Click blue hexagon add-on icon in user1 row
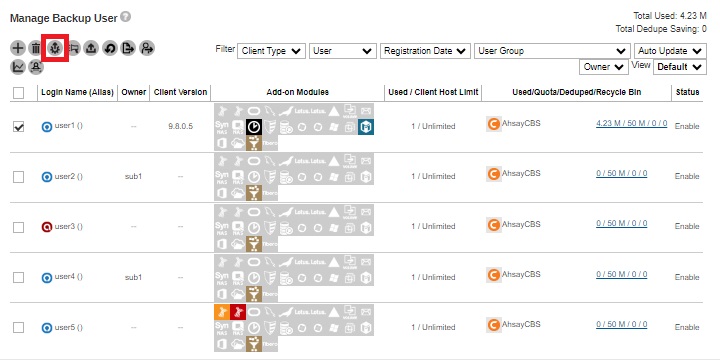The width and height of the screenshot is (720, 360). [x=366, y=127]
